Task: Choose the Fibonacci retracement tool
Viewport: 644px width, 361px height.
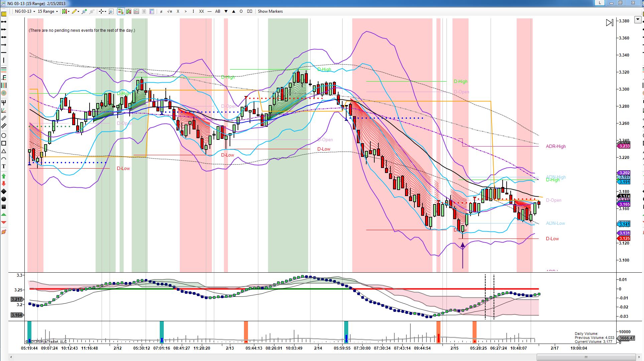Action: point(4,70)
